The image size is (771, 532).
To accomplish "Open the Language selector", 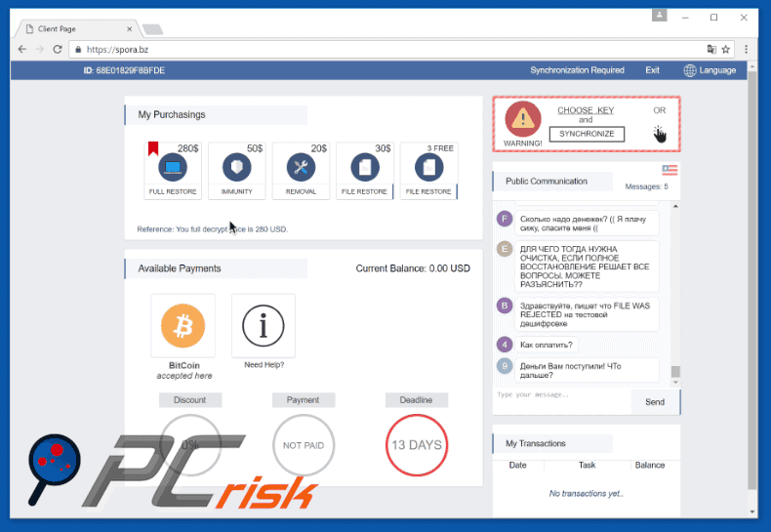I will pos(710,70).
